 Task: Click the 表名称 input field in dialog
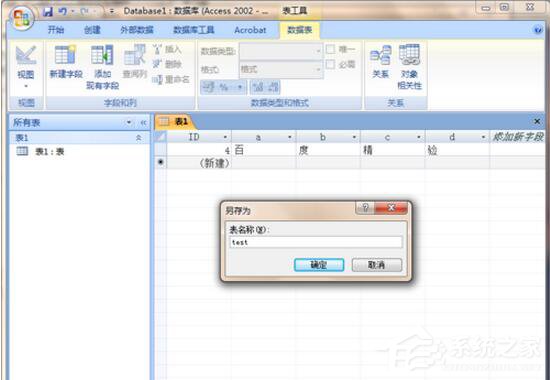[x=316, y=242]
